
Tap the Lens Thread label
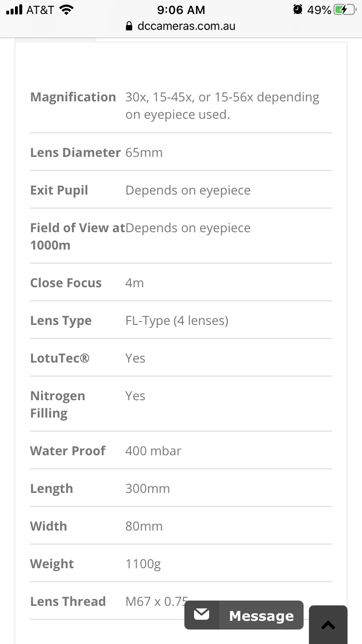click(x=68, y=602)
